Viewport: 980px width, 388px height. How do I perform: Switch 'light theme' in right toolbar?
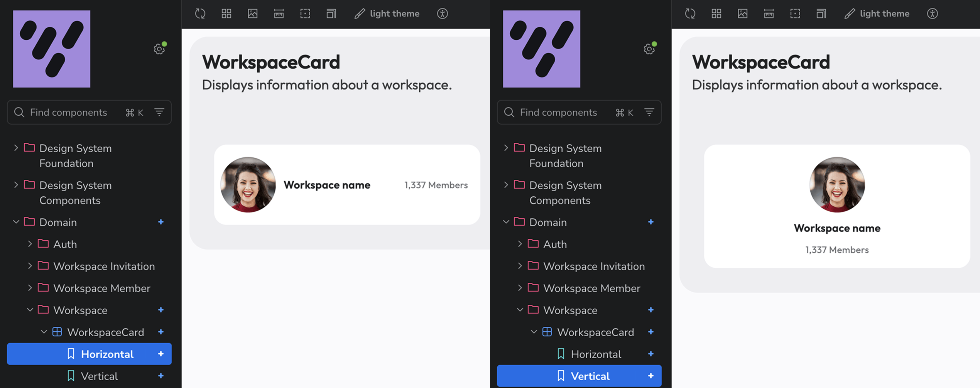click(877, 13)
